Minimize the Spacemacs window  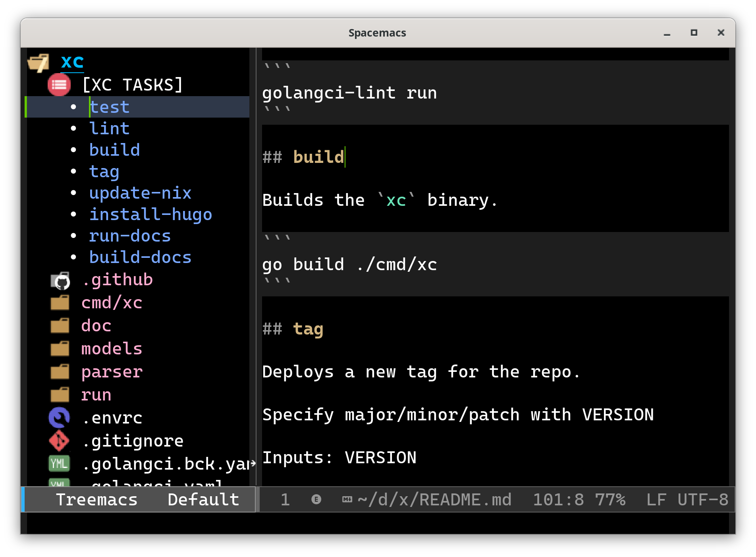tap(667, 33)
